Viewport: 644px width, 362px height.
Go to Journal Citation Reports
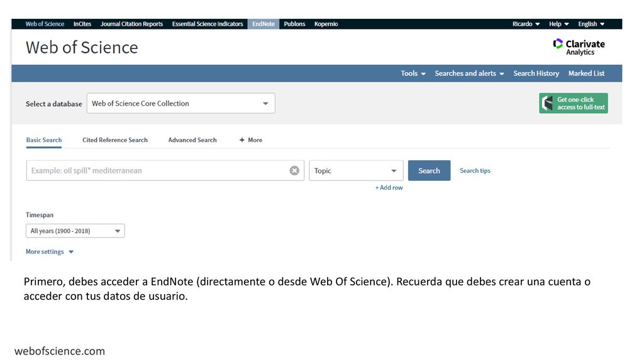click(x=131, y=24)
